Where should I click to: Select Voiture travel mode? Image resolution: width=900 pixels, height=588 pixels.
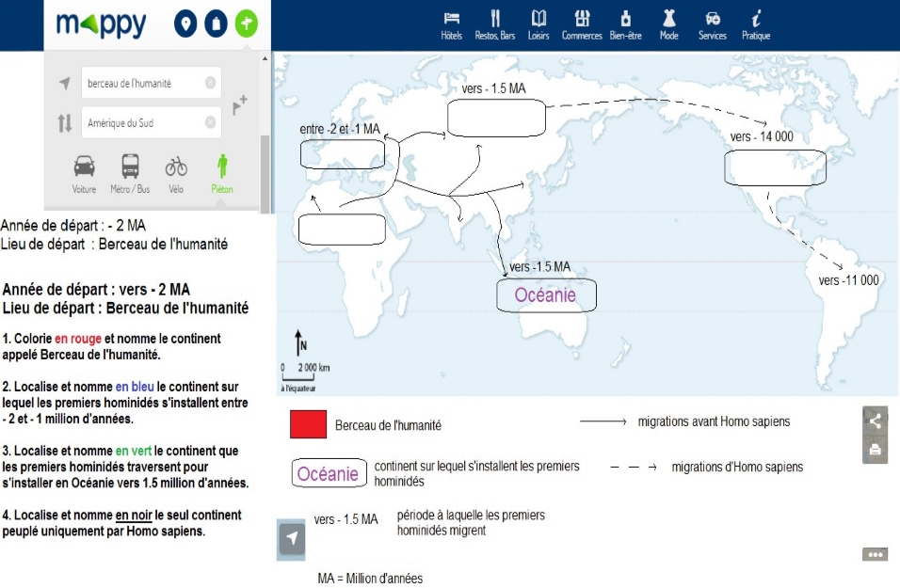click(84, 174)
